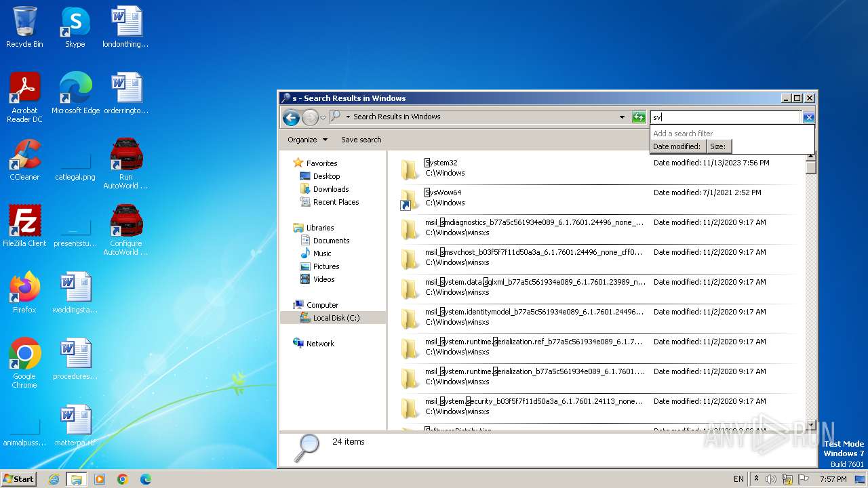Open the orderringto Word document icon
This screenshot has width=868, height=488.
point(125,94)
